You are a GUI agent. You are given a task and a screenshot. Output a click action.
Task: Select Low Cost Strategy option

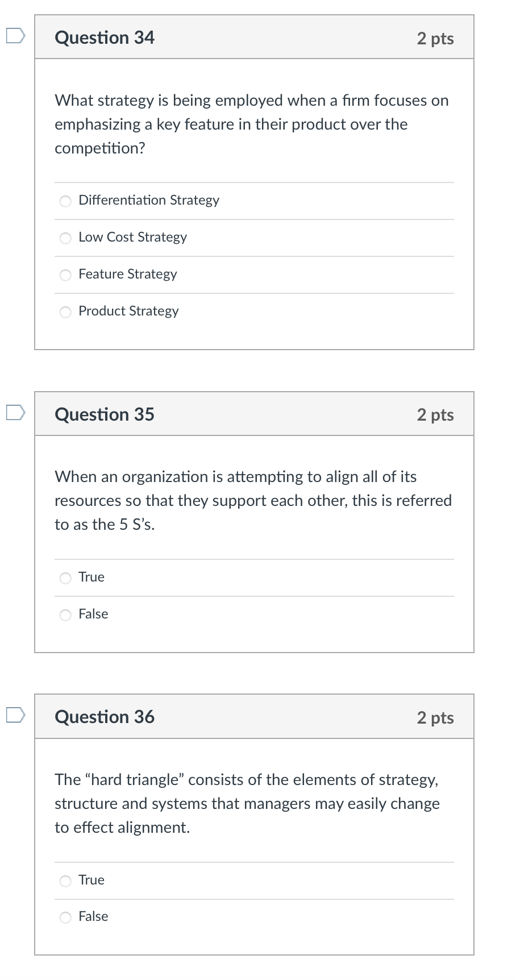point(65,238)
